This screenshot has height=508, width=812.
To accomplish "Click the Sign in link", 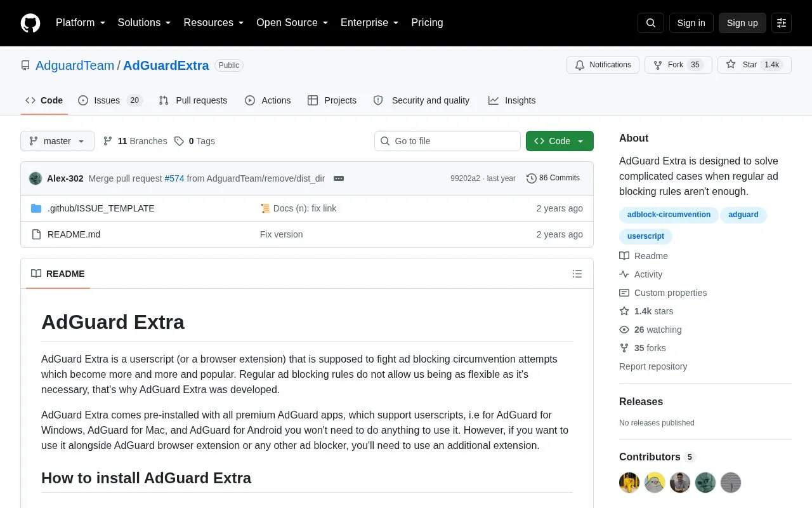I will pos(691,23).
